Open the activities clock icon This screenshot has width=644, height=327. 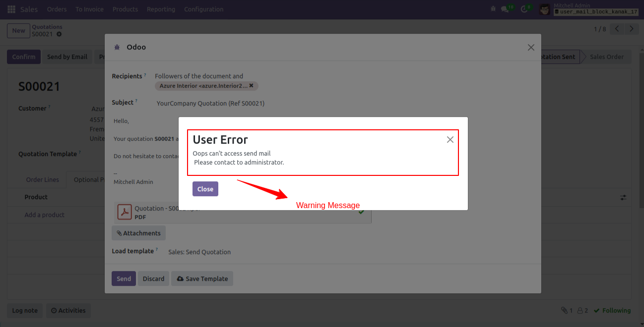point(524,9)
